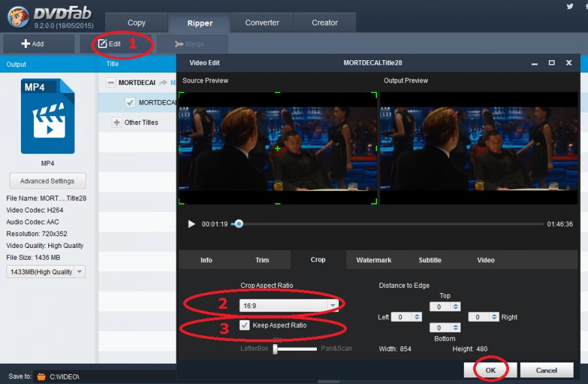Click the C:\VIDEO\ save path
Viewport: 588px width, 384px height.
pyautogui.click(x=65, y=377)
